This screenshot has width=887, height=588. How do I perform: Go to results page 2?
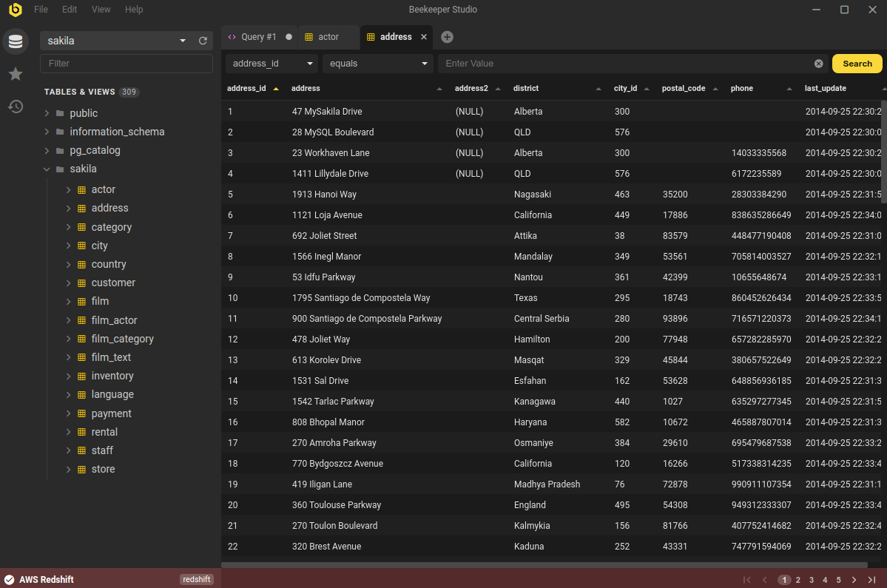797,580
